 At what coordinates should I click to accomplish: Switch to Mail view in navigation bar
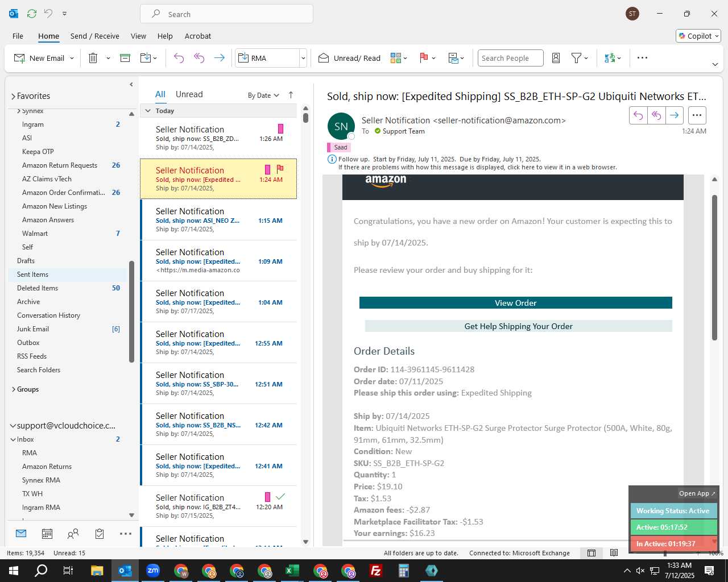(21, 534)
